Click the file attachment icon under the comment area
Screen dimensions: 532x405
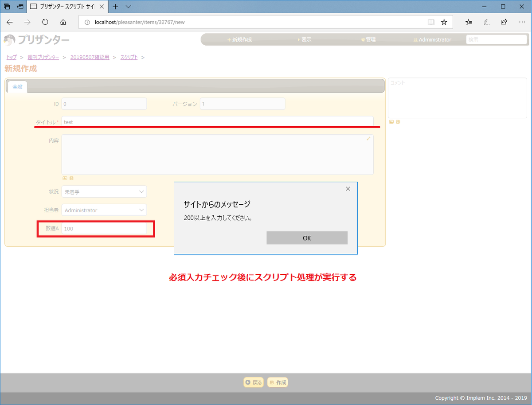pos(398,122)
